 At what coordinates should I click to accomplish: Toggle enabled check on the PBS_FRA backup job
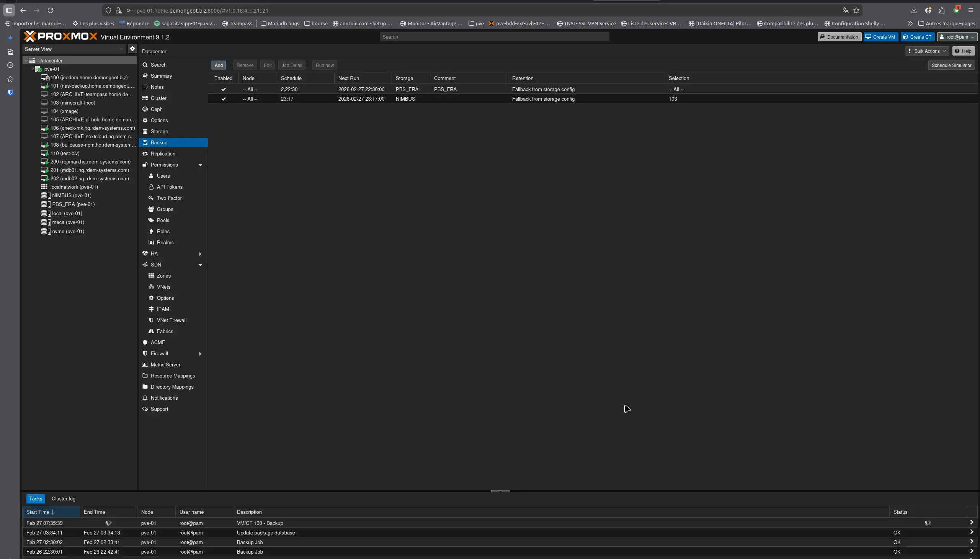pos(224,90)
